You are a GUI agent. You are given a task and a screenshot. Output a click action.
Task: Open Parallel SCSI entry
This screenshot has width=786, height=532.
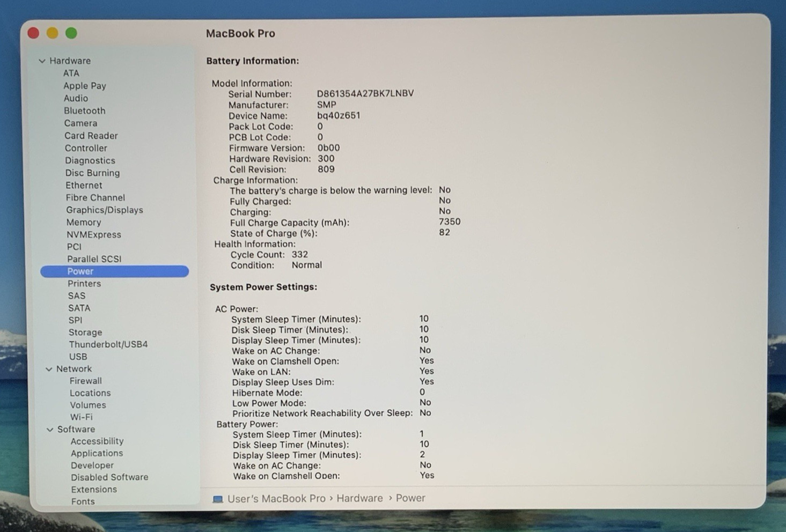(x=94, y=259)
